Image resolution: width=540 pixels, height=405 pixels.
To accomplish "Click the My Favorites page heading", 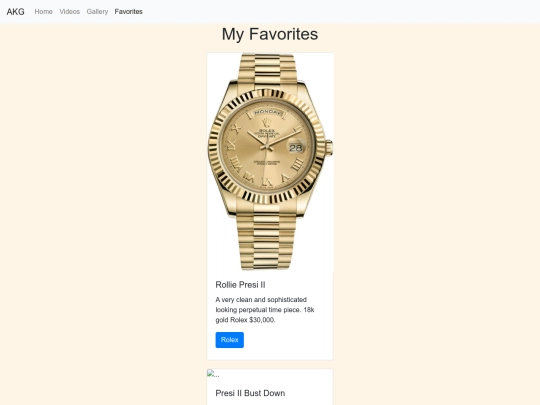I will click(270, 34).
